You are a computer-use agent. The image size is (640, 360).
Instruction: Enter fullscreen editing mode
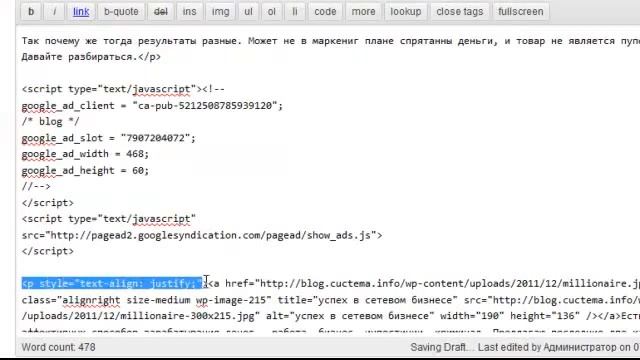click(x=521, y=11)
